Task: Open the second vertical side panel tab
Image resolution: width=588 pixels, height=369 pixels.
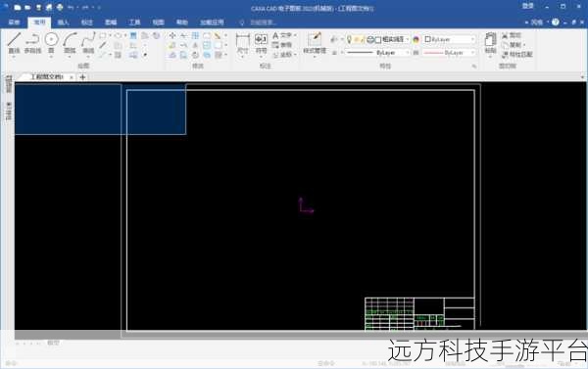Action: (x=9, y=111)
